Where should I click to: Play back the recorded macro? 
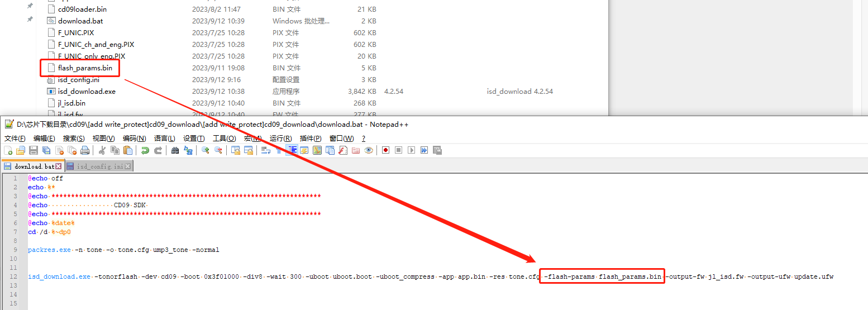pyautogui.click(x=411, y=150)
